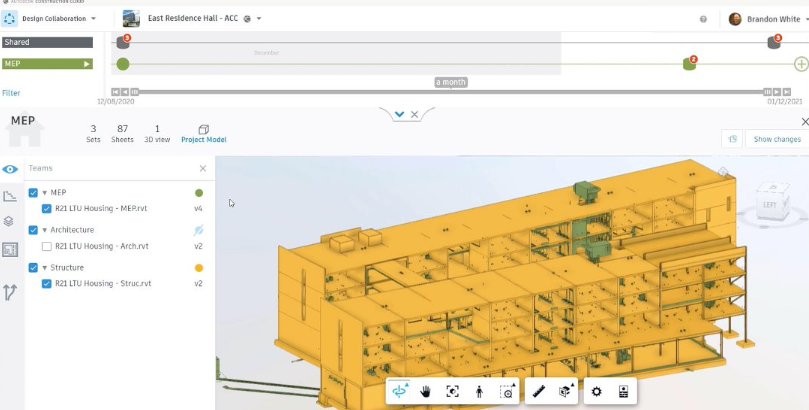Collapse the Architecture team tree
This screenshot has height=410, width=809.
(44, 230)
